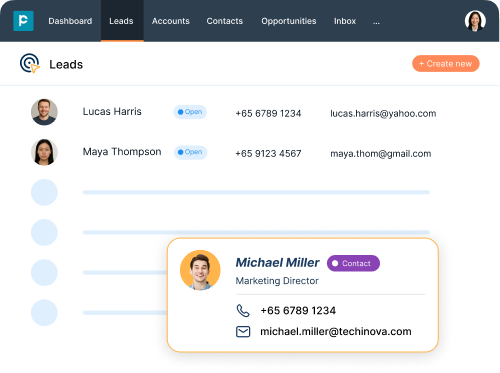Click phone number +65 9123 4567

tap(268, 154)
